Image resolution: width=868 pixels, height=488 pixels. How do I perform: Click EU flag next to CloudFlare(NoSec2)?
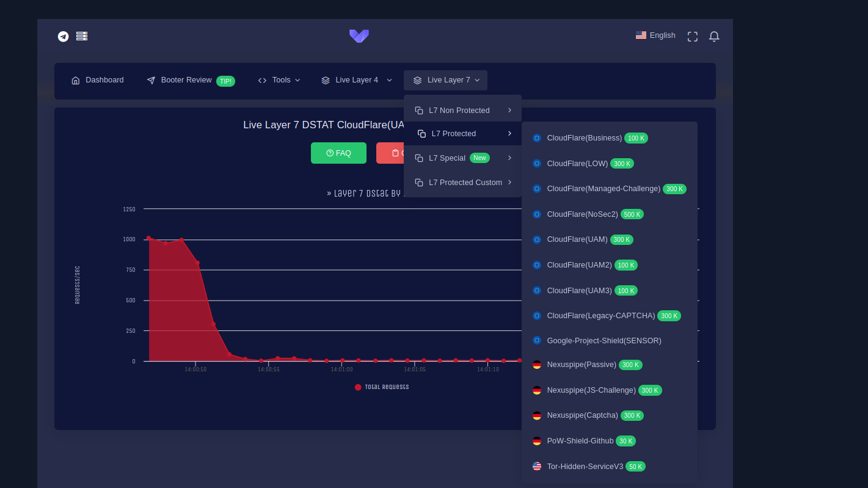click(537, 214)
